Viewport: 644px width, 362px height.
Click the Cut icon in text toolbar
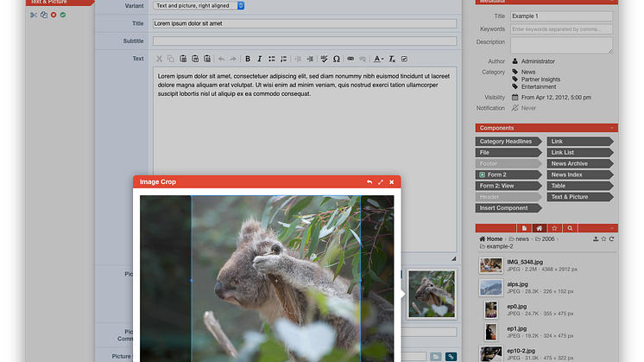(x=159, y=59)
